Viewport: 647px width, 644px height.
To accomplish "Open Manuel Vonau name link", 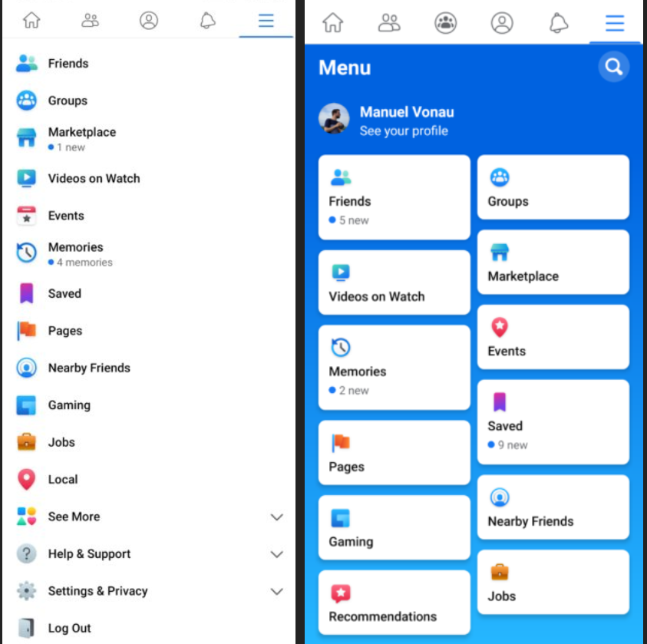I will click(407, 112).
